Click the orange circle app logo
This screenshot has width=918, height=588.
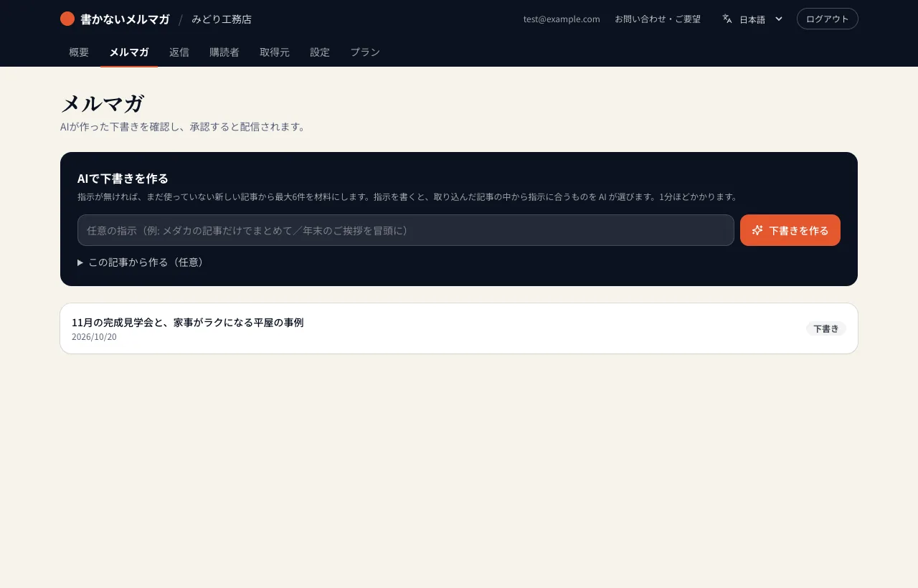pyautogui.click(x=67, y=19)
